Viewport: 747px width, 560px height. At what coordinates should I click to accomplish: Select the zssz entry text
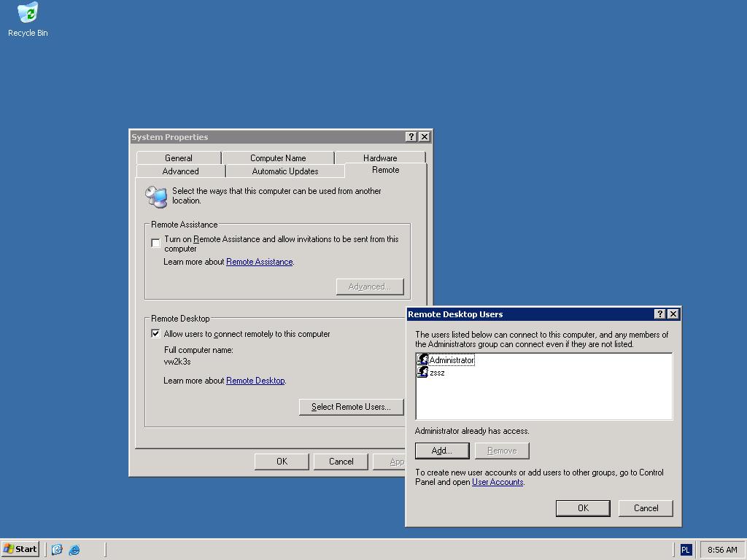point(438,373)
